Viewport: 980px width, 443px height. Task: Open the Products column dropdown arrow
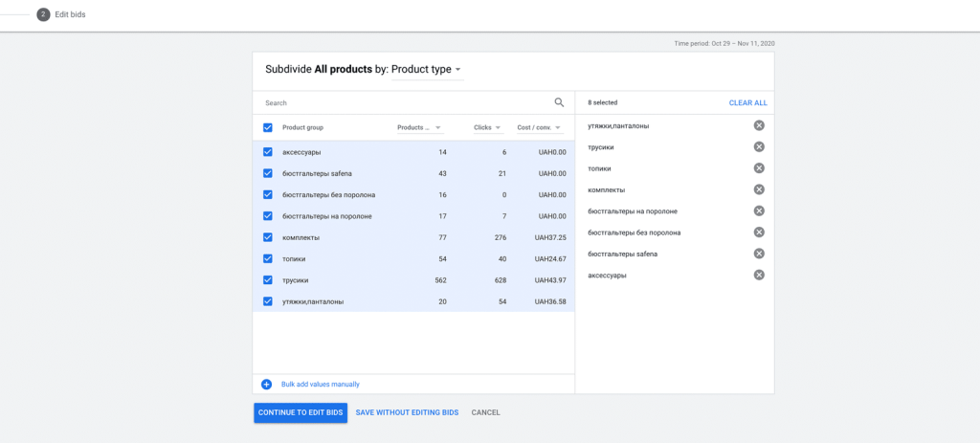pyautogui.click(x=438, y=128)
